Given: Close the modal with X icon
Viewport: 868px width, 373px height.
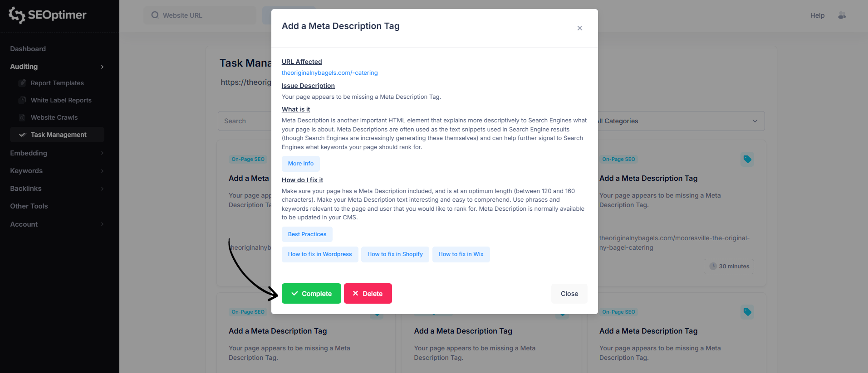Looking at the screenshot, I should 579,28.
